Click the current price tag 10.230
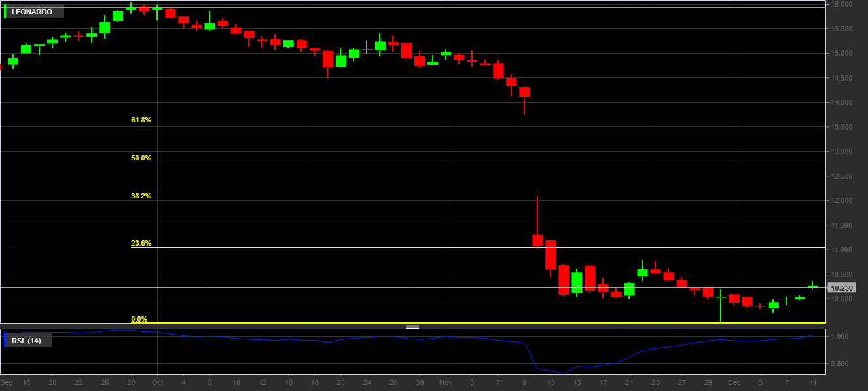 pyautogui.click(x=841, y=288)
